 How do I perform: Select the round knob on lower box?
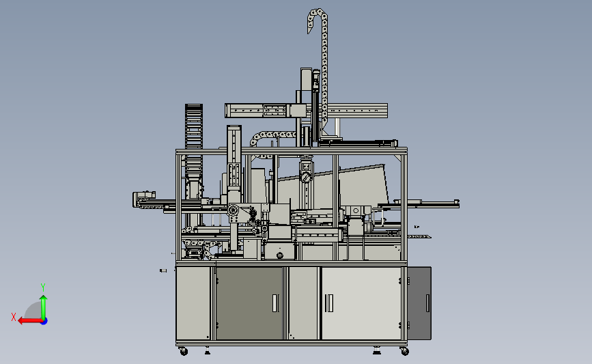coord(280,255)
